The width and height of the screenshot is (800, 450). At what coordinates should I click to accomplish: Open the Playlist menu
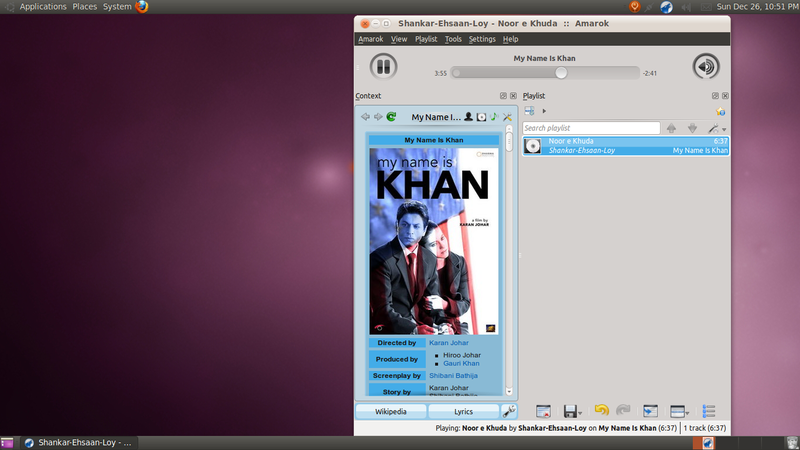(x=426, y=39)
